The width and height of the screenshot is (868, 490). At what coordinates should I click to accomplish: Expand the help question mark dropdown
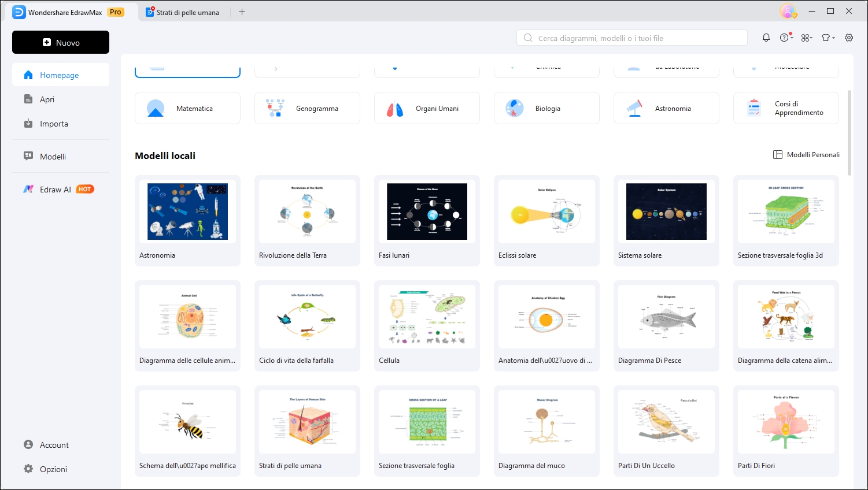click(x=786, y=38)
